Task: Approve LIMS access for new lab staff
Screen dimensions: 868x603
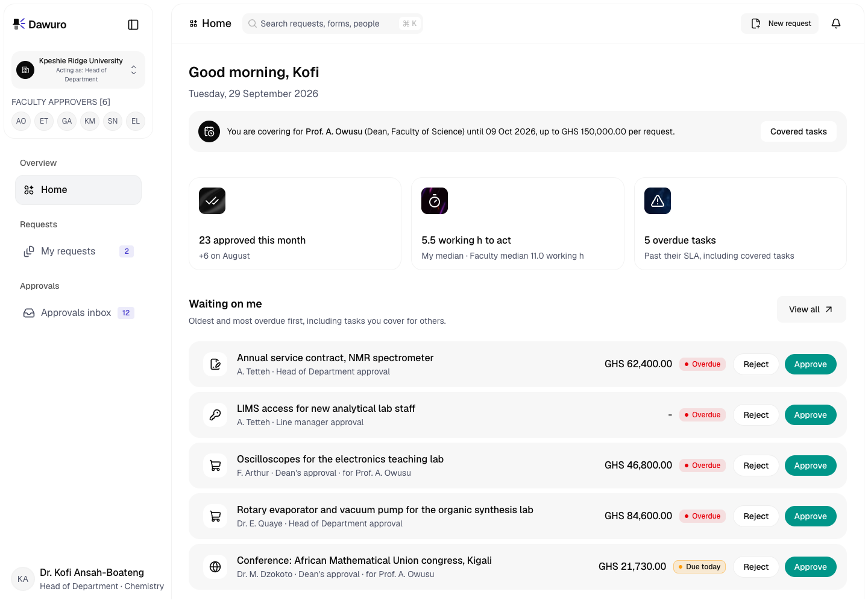Action: coord(811,415)
